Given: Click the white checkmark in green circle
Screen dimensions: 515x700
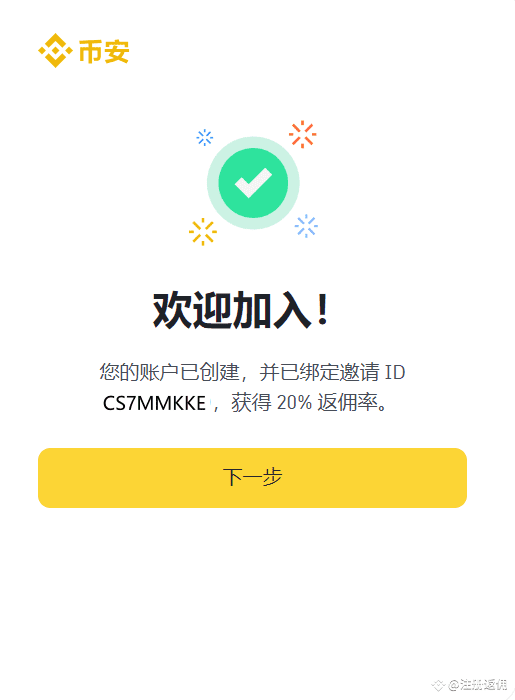Looking at the screenshot, I should [x=253, y=183].
